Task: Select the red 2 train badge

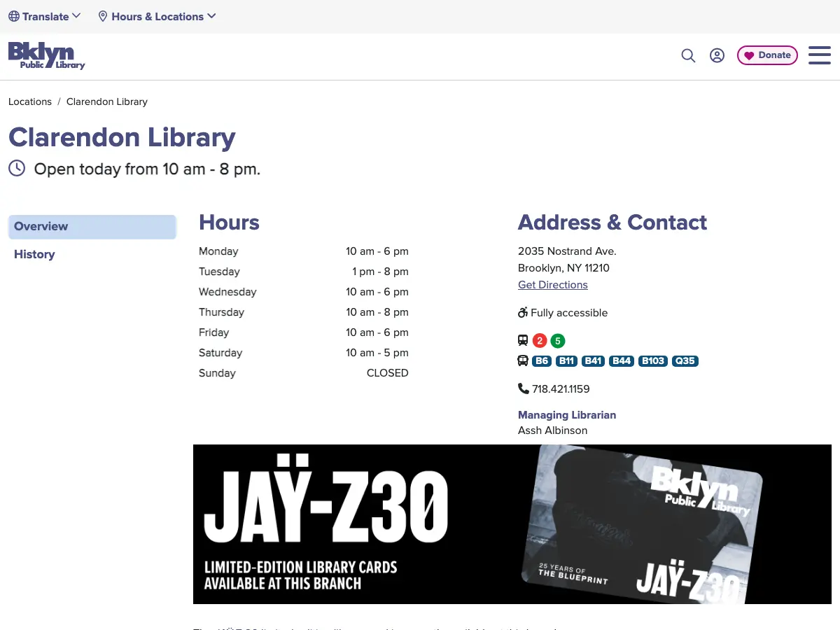Action: [540, 341]
